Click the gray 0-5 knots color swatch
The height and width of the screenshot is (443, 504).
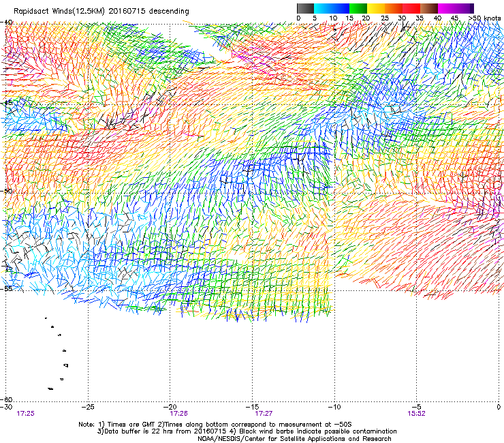tap(305, 8)
